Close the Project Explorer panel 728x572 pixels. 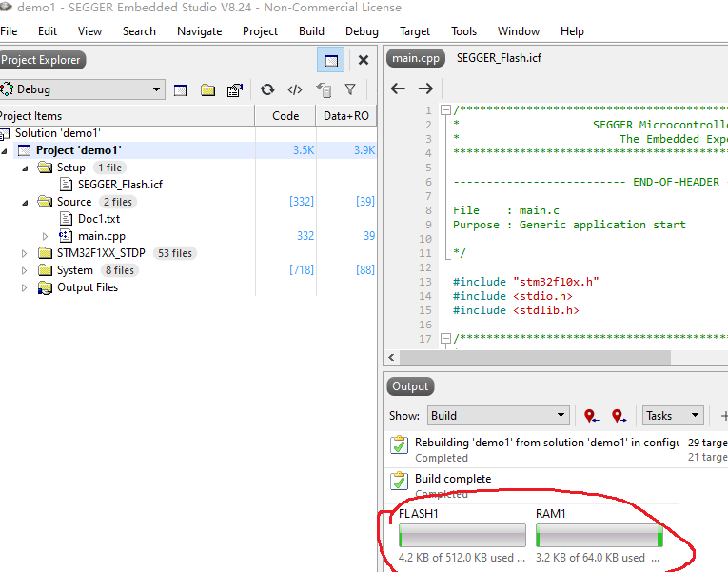pos(364,60)
